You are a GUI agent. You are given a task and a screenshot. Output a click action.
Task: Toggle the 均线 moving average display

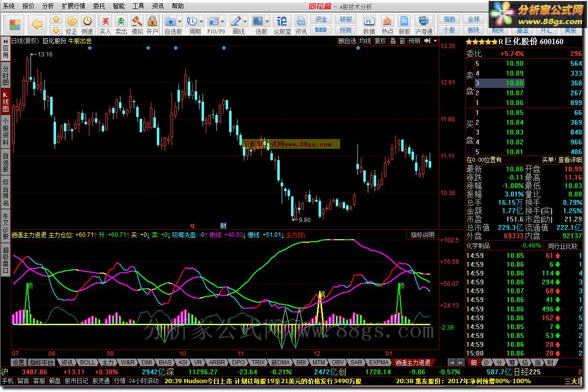click(x=365, y=41)
